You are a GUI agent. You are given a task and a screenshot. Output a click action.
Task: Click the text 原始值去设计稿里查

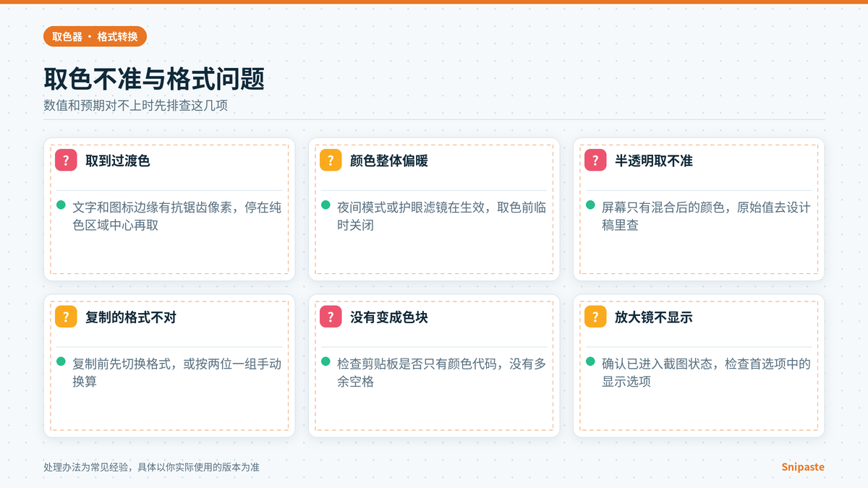(707, 216)
